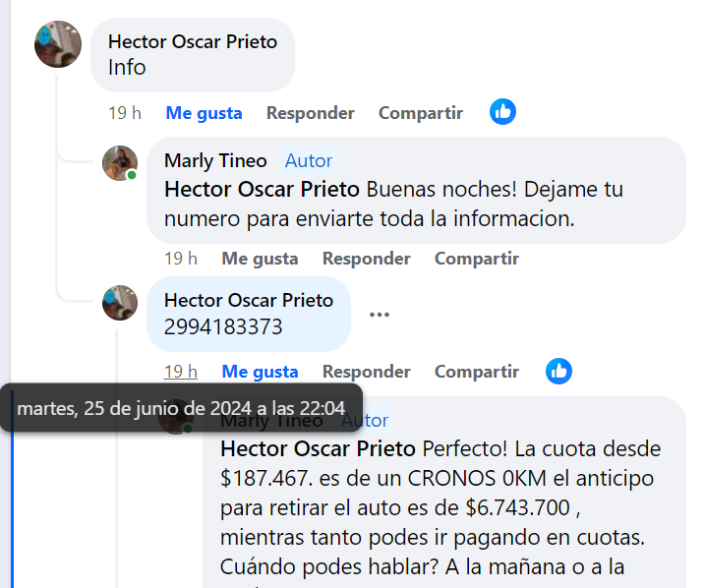Open the Marly Tineo name link on the first reply

(x=215, y=160)
